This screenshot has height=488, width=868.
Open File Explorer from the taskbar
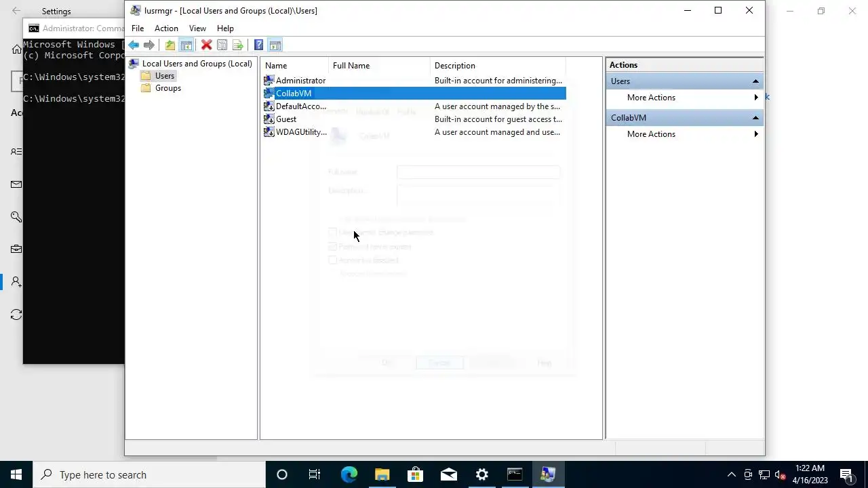382,474
